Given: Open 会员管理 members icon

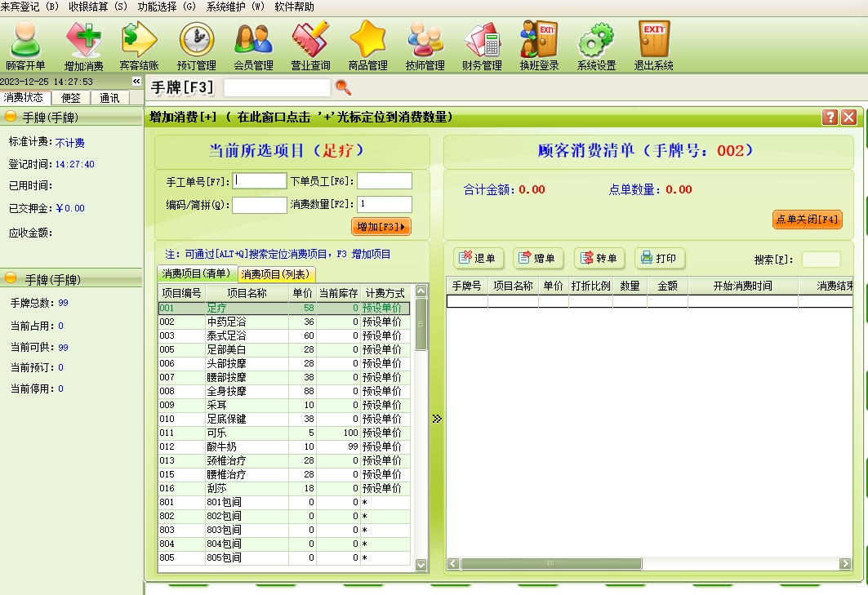Looking at the screenshot, I should click(253, 45).
